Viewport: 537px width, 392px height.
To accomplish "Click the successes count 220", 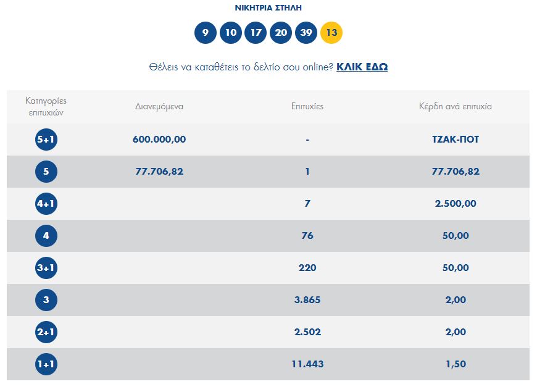I will [307, 268].
